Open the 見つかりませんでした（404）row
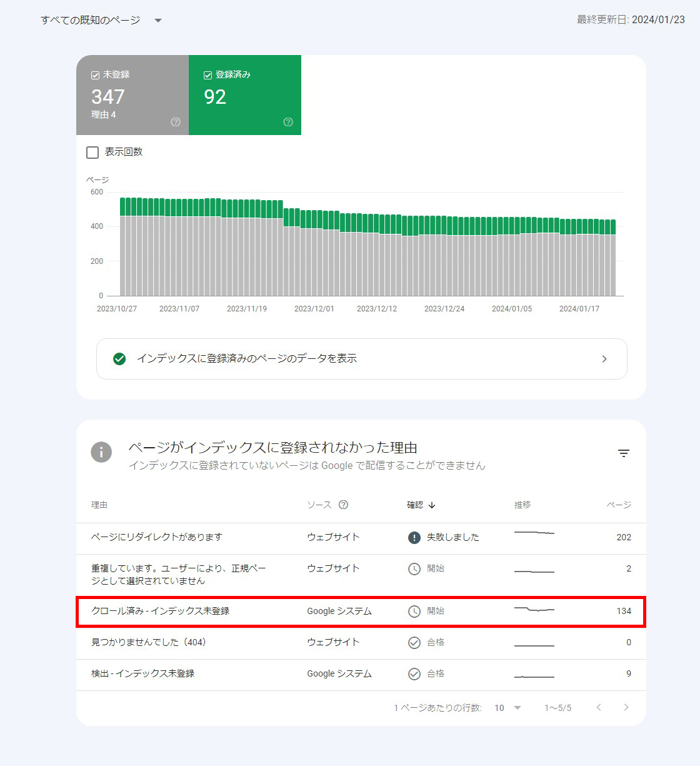This screenshot has width=700, height=766. click(x=149, y=642)
